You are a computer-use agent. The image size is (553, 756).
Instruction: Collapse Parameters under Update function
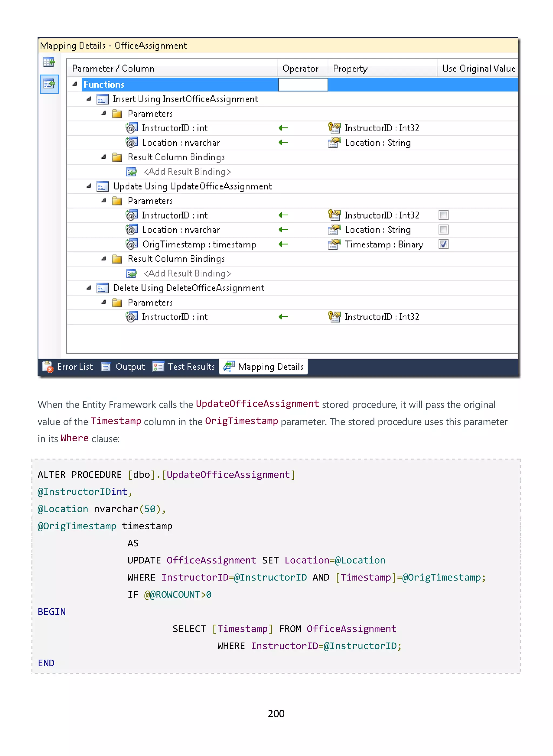103,200
